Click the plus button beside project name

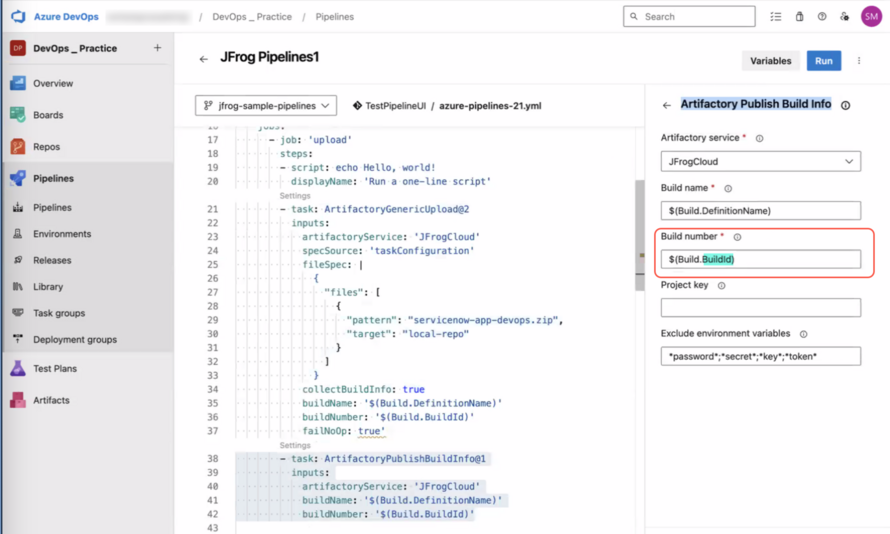pyautogui.click(x=157, y=48)
